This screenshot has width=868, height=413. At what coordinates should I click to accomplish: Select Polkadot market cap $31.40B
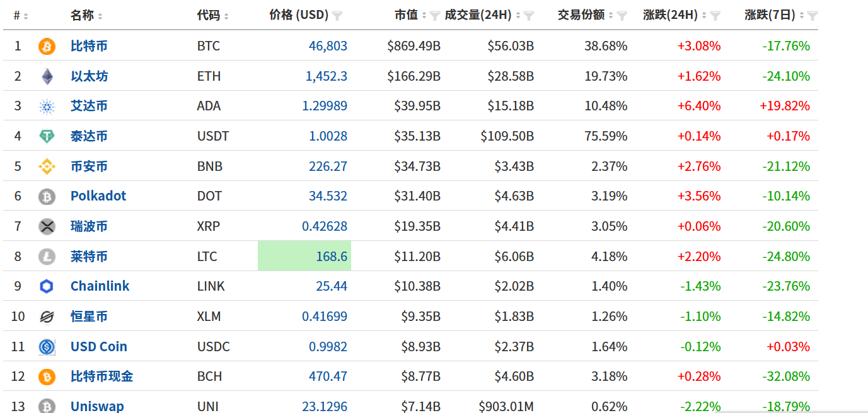coord(417,196)
